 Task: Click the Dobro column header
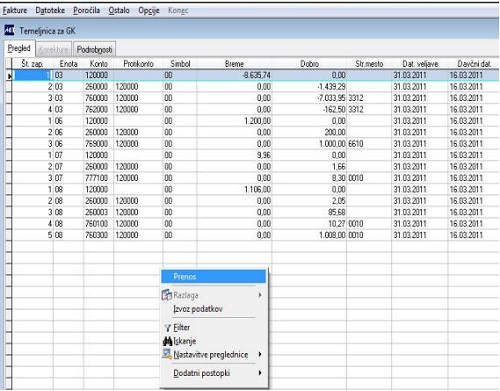(309, 64)
